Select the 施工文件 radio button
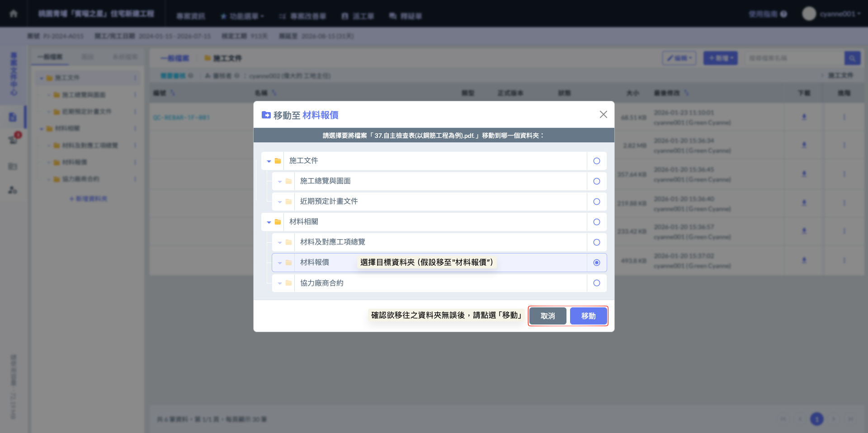This screenshot has height=433, width=868. click(597, 161)
